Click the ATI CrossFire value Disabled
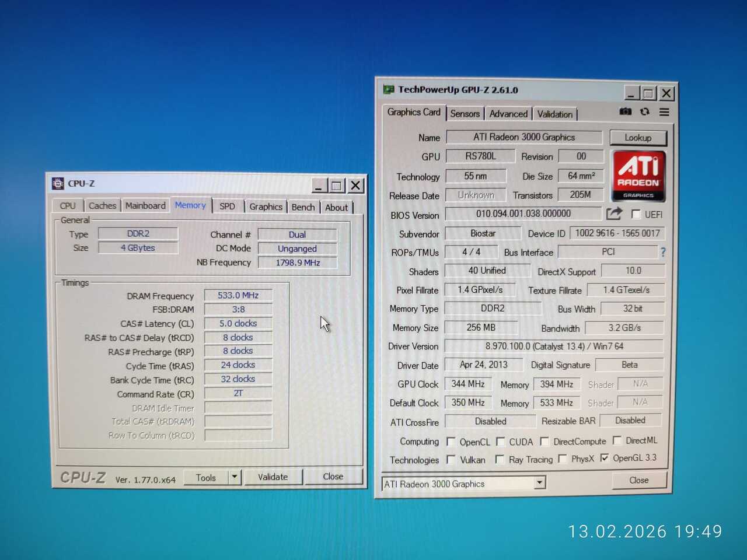The height and width of the screenshot is (560, 747). point(490,421)
